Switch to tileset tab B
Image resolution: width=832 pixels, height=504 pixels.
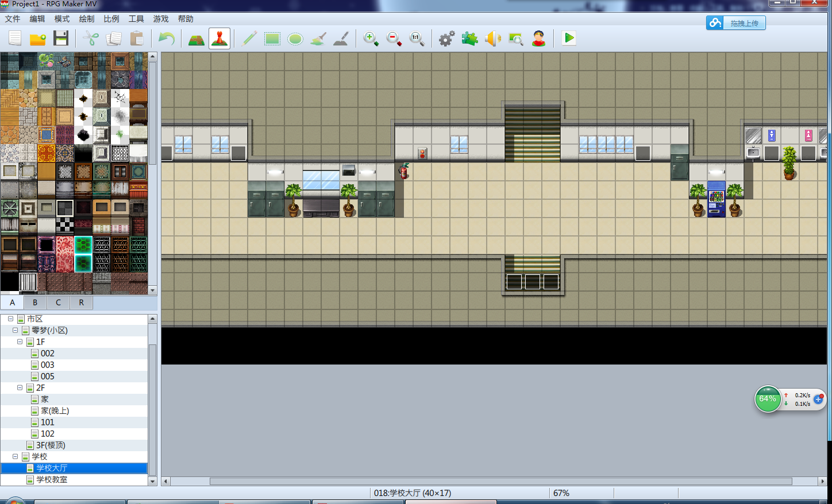coord(35,303)
